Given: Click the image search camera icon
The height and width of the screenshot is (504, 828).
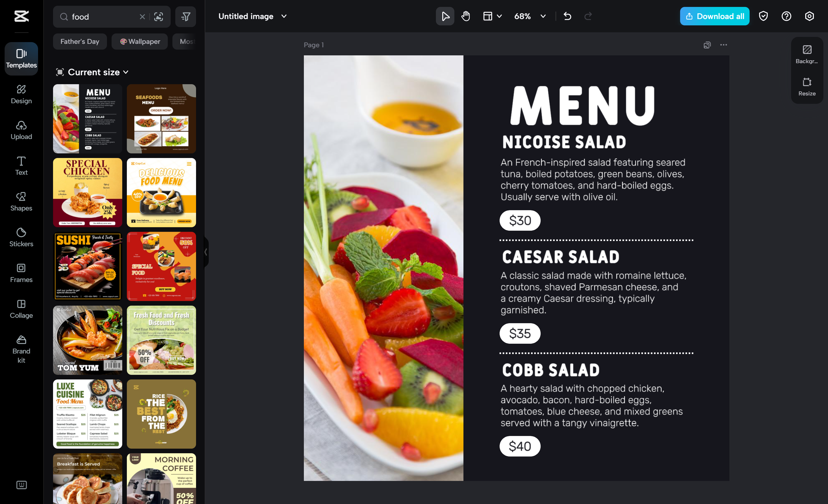Looking at the screenshot, I should click(159, 16).
